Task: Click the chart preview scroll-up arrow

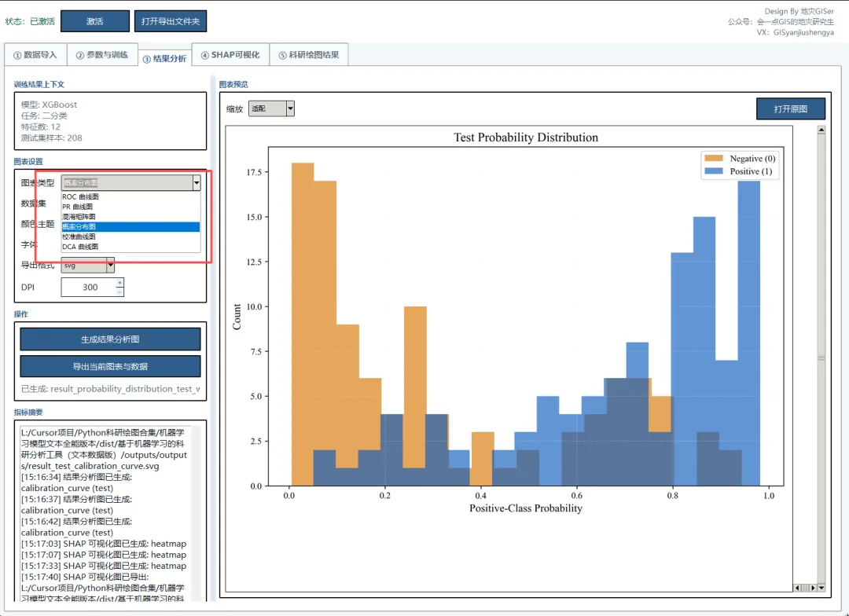Action: (x=821, y=130)
